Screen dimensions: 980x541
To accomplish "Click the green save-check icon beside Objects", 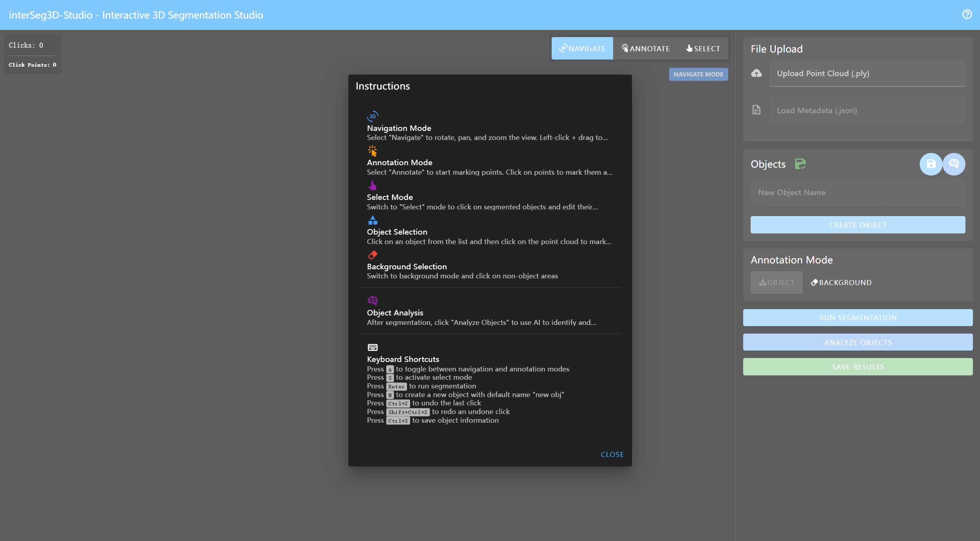I will [800, 164].
